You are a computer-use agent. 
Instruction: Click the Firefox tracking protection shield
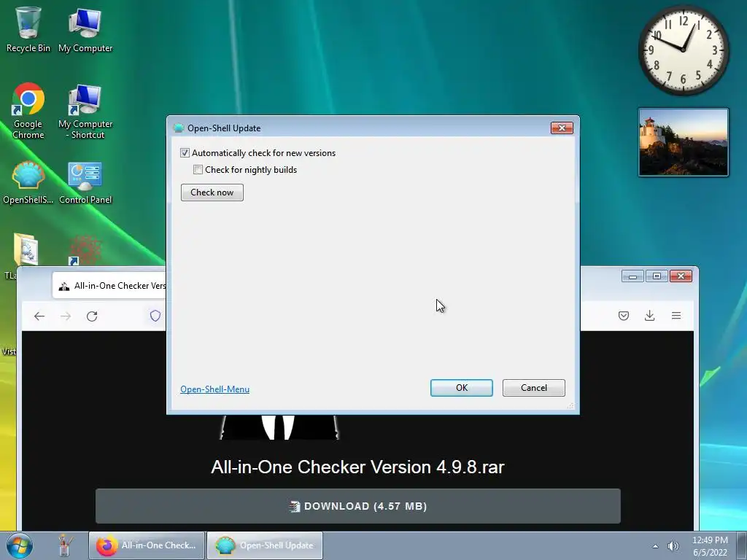tap(155, 316)
